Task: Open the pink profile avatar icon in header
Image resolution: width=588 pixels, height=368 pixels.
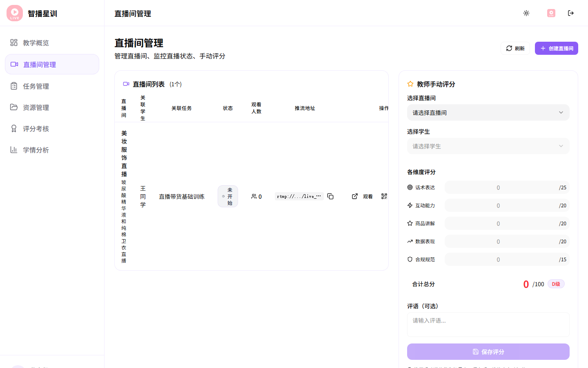Action: point(551,13)
